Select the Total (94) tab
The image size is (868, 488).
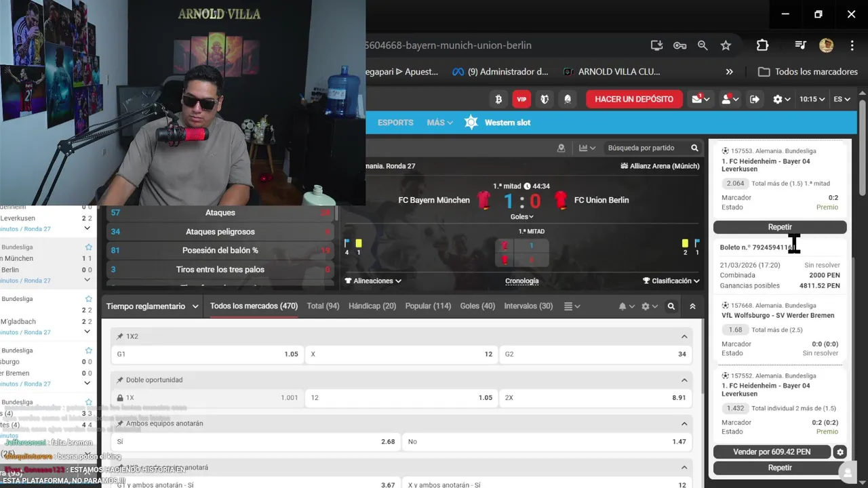(x=323, y=306)
